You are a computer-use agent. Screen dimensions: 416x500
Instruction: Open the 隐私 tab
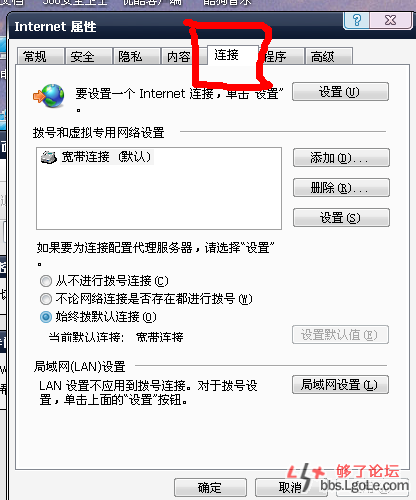point(136,56)
